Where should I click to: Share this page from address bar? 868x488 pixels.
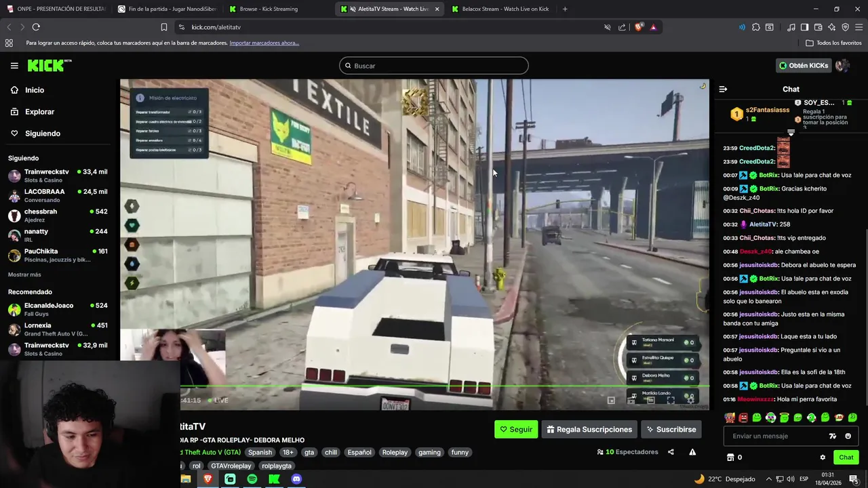pyautogui.click(x=622, y=27)
